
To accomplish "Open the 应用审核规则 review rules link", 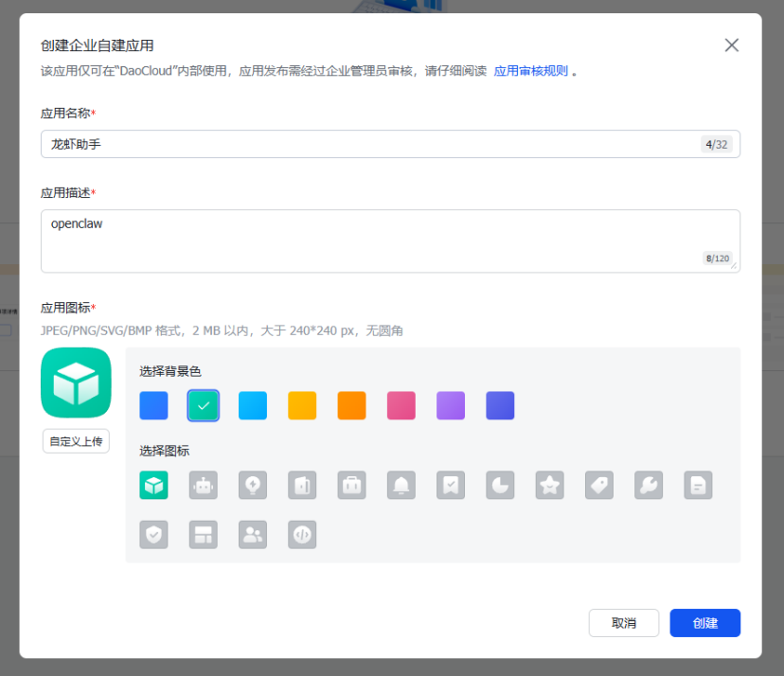I will (531, 70).
